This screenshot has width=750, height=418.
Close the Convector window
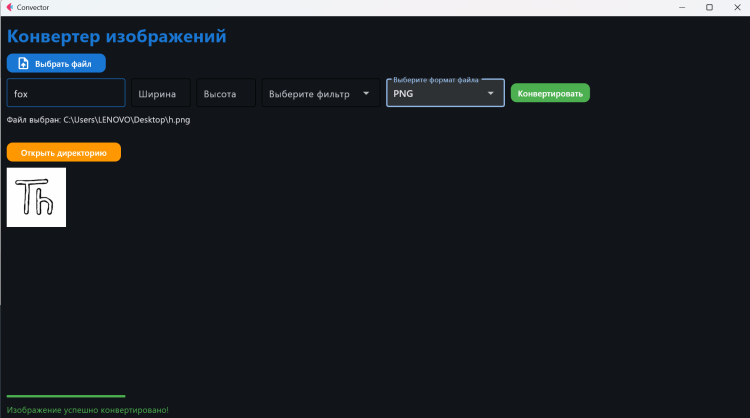(x=737, y=7)
